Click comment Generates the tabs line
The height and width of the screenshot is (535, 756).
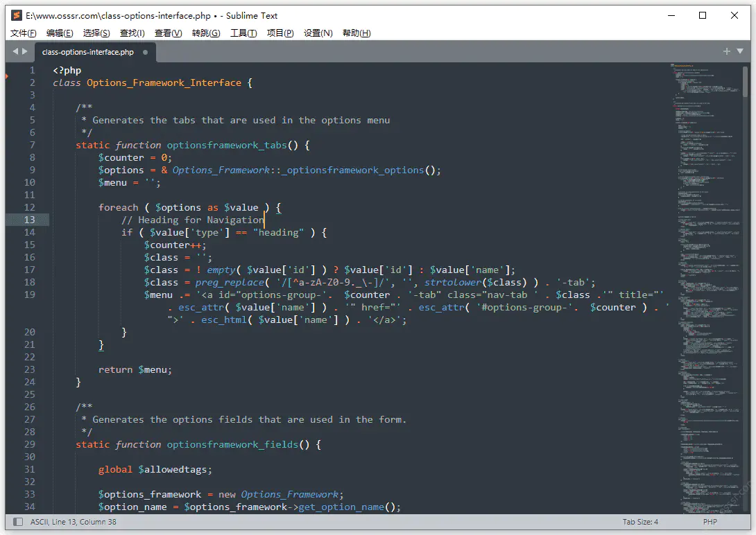(236, 120)
